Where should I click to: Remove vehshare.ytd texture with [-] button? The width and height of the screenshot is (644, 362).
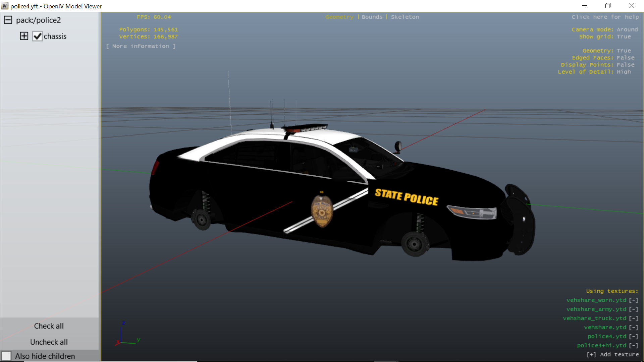[x=633, y=327]
